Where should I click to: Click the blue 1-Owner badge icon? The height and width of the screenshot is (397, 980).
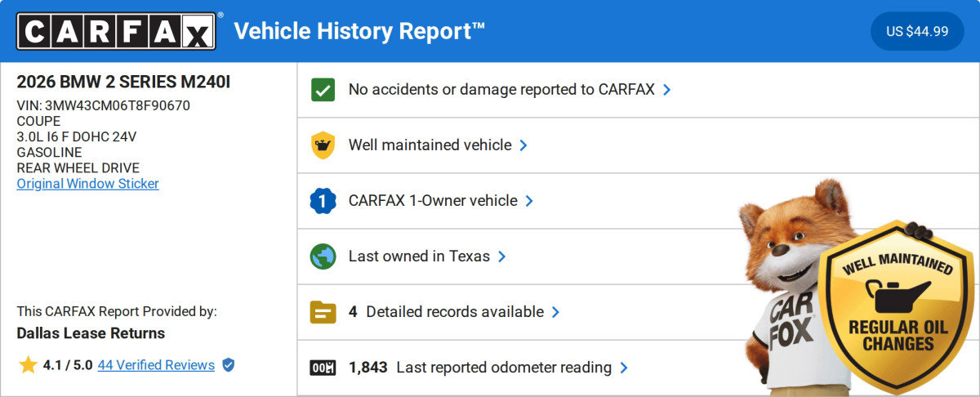(x=323, y=201)
